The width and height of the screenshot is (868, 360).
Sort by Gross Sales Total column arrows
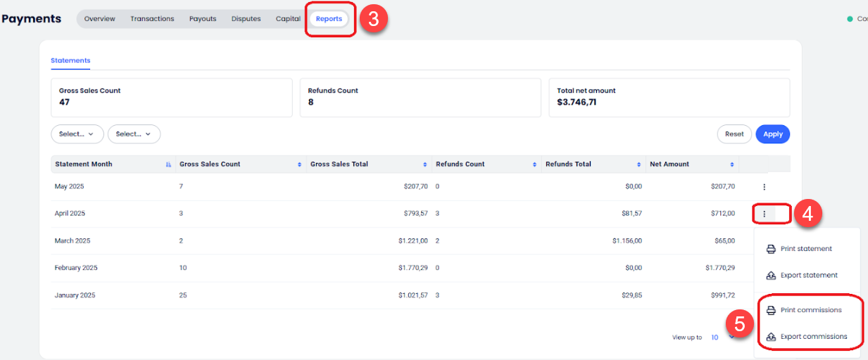[425, 165]
